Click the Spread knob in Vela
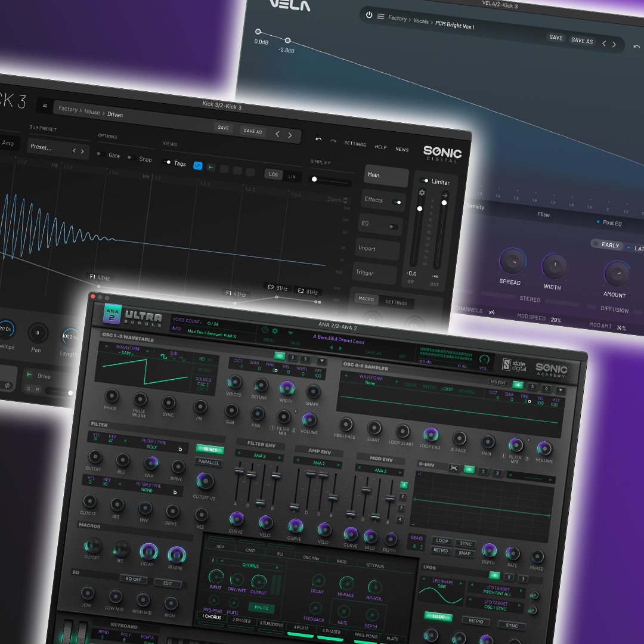Image resolution: width=644 pixels, height=644 pixels. 512,261
